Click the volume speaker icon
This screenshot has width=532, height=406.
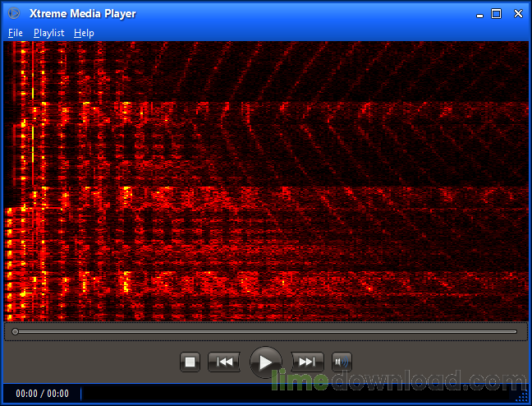point(342,362)
